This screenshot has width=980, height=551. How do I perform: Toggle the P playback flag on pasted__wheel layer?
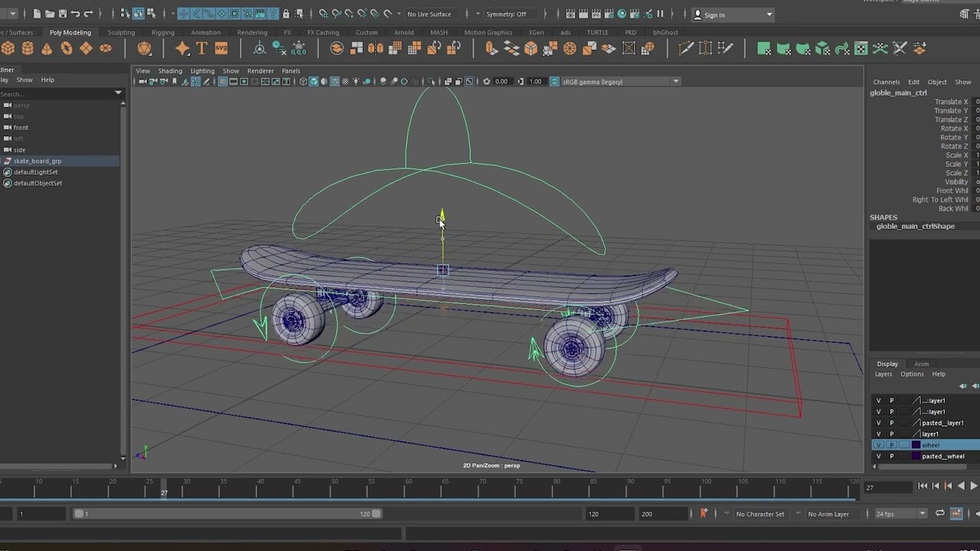[x=892, y=456]
